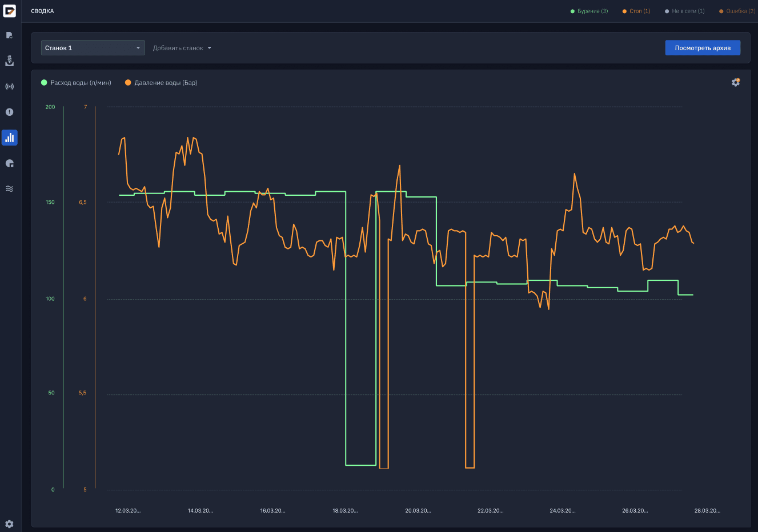This screenshot has height=532, width=758.
Task: Open the pie chart reports icon
Action: pyautogui.click(x=10, y=163)
